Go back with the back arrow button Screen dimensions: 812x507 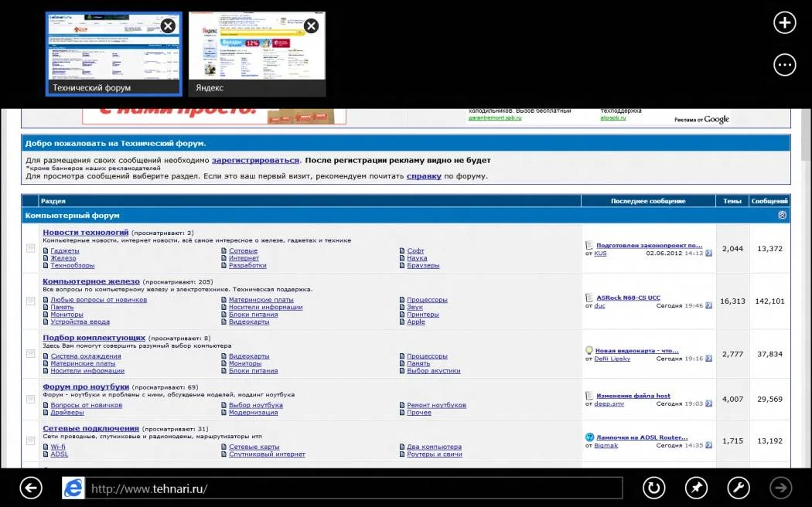pyautogui.click(x=31, y=488)
